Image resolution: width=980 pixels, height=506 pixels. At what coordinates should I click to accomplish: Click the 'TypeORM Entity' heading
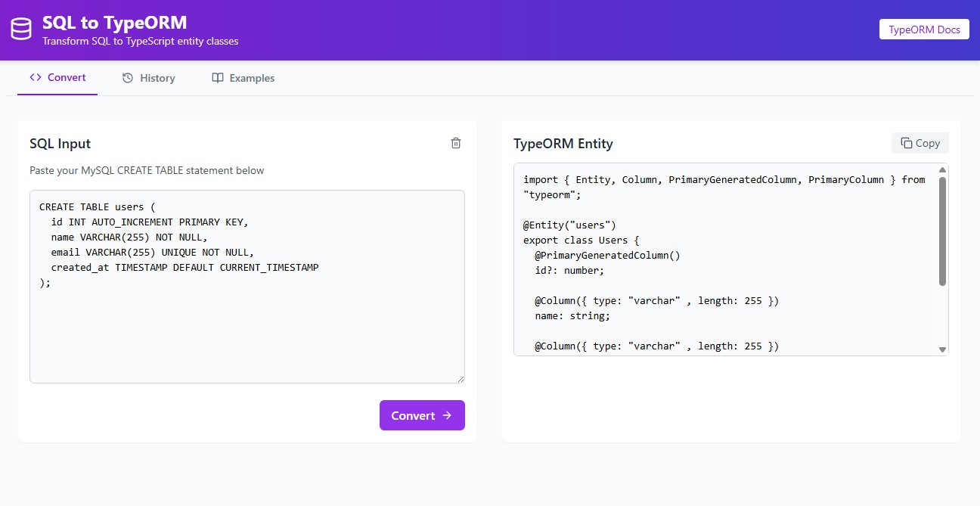[563, 144]
